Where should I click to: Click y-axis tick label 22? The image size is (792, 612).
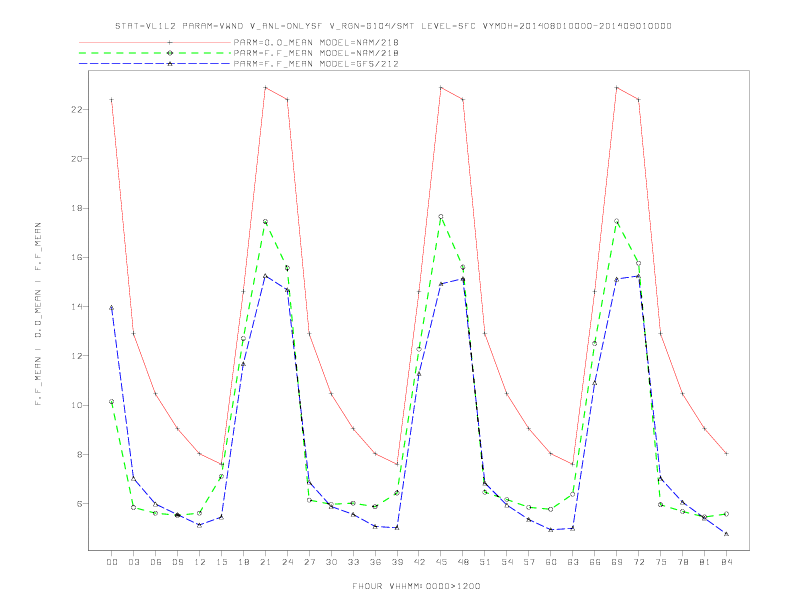click(x=76, y=110)
